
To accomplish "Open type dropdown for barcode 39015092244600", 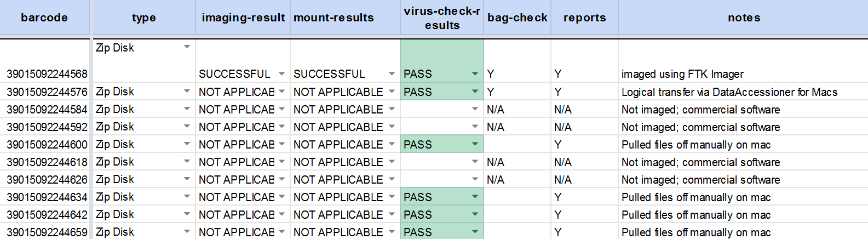I will pos(187,144).
